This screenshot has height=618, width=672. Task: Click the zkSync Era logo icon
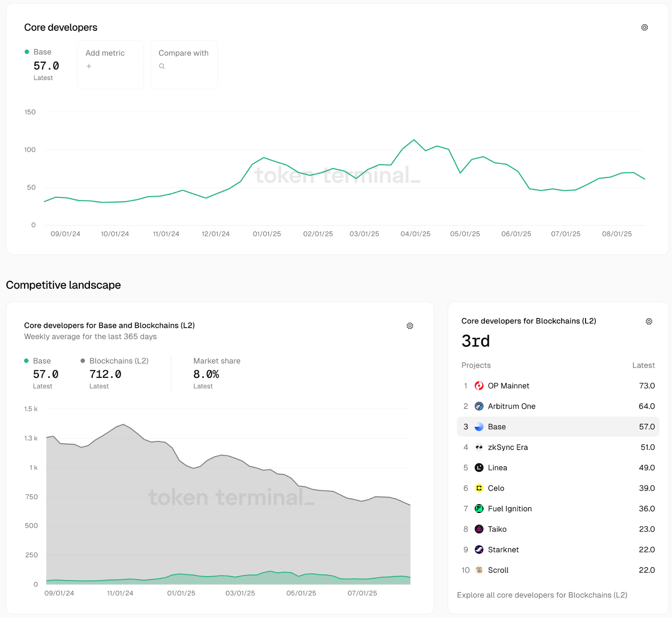click(x=479, y=447)
